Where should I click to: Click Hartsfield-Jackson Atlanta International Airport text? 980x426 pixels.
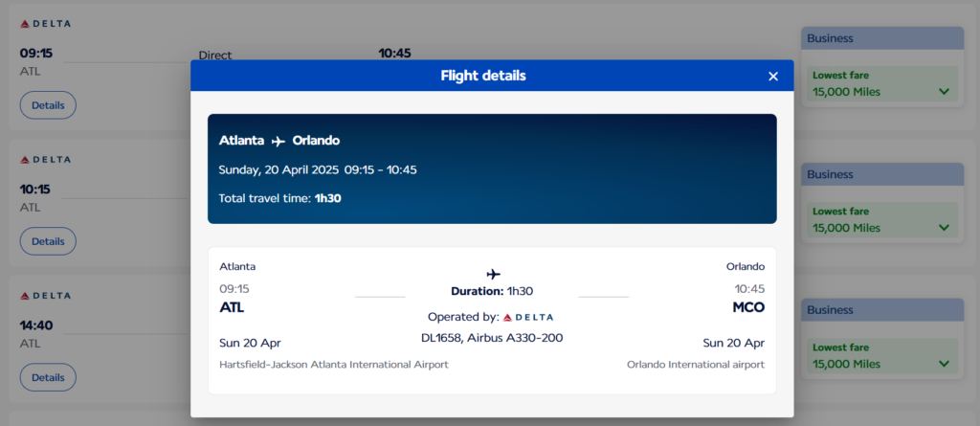click(x=334, y=364)
